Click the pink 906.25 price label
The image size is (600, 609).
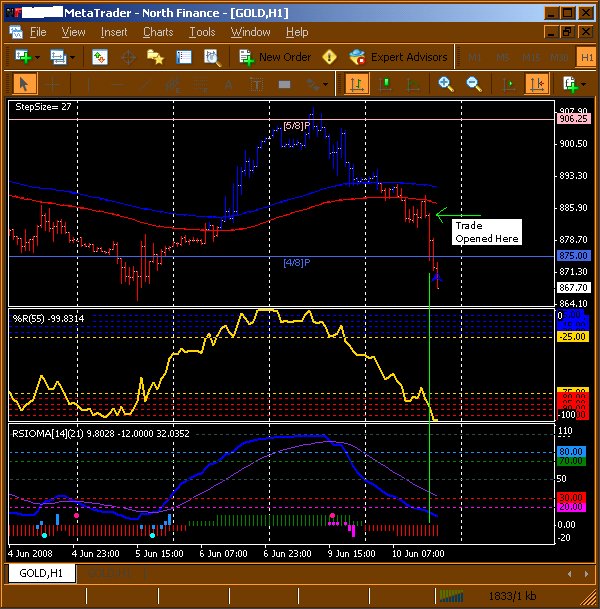(x=574, y=119)
